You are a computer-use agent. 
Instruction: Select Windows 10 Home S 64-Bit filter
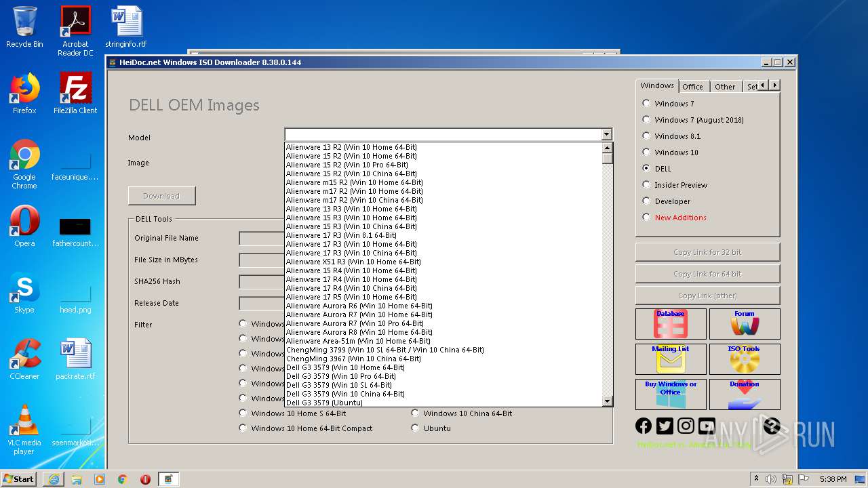click(x=243, y=413)
